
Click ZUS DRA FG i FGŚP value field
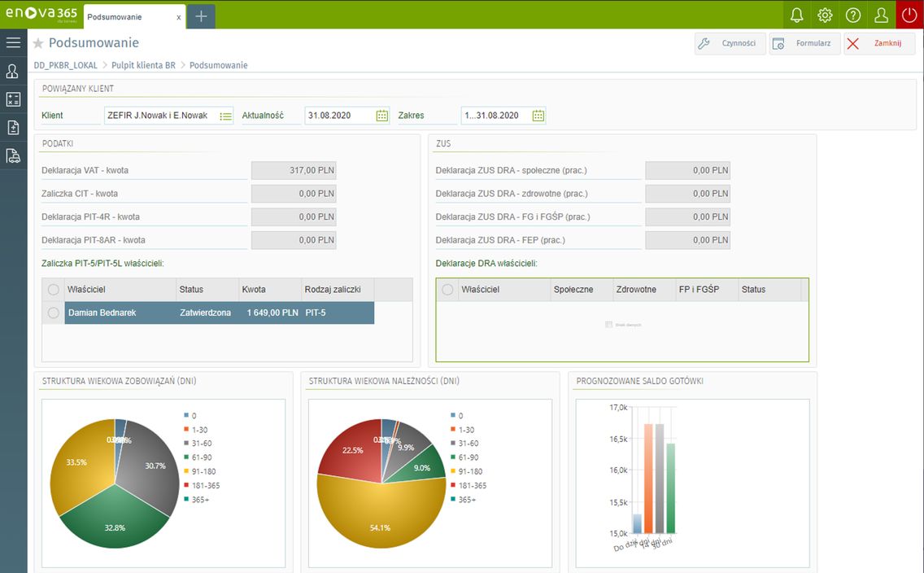pyautogui.click(x=687, y=217)
